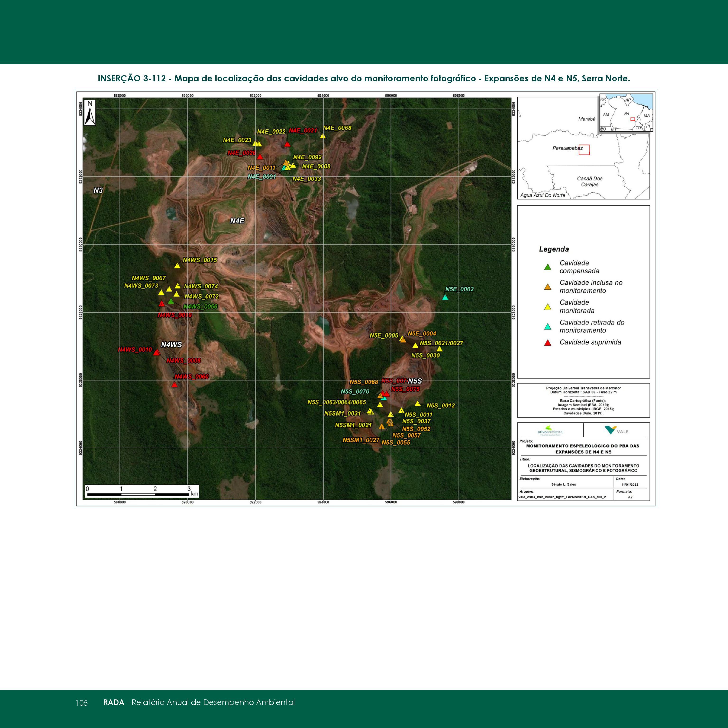Click the N5E_0004 cave label

click(x=422, y=334)
